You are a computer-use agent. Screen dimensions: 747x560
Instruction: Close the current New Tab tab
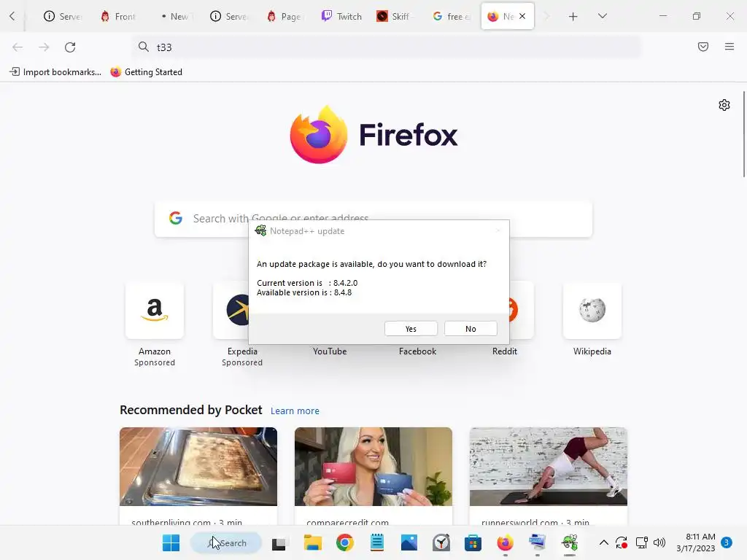(522, 16)
